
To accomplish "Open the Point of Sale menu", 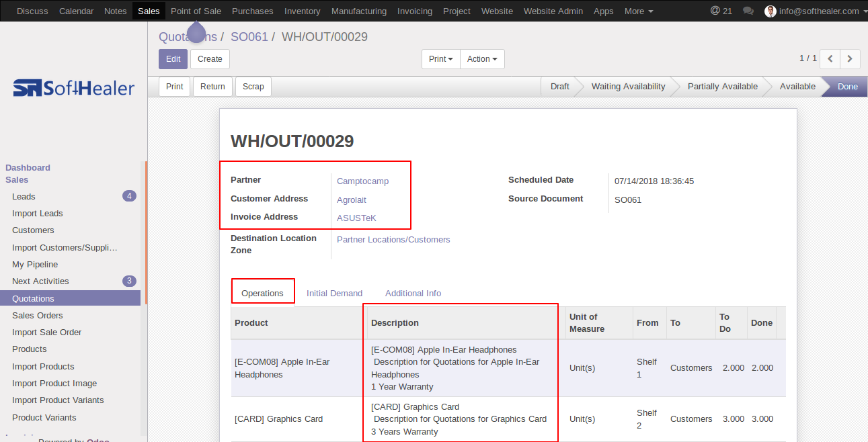I will [x=196, y=11].
